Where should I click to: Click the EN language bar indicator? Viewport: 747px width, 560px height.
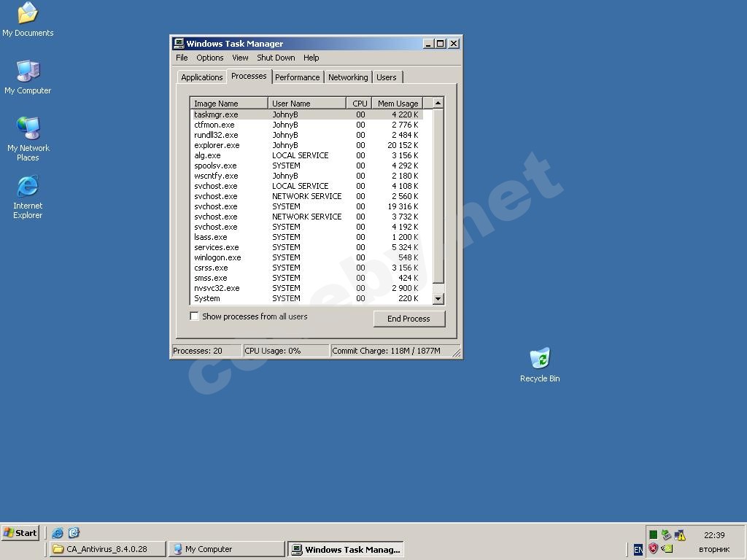[x=638, y=549]
